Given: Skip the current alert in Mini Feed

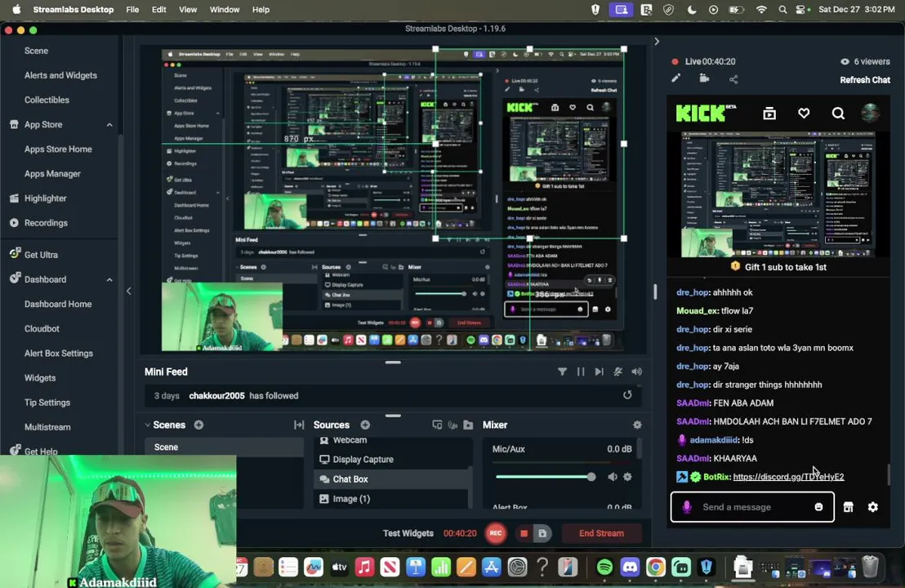Looking at the screenshot, I should pos(599,372).
